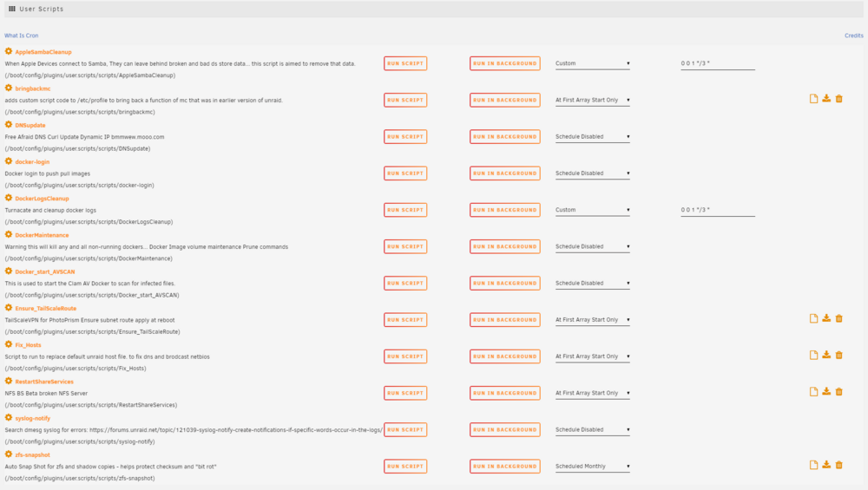868x490 pixels.
Task: Click the Docker_start_AVSCAN script name
Action: pyautogui.click(x=45, y=271)
